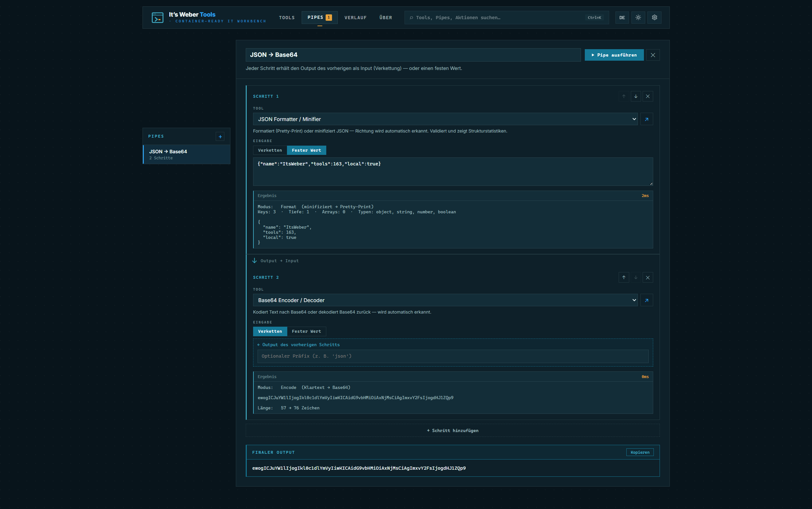
Task: Run the pipe with Pipe ausführen
Action: 614,55
